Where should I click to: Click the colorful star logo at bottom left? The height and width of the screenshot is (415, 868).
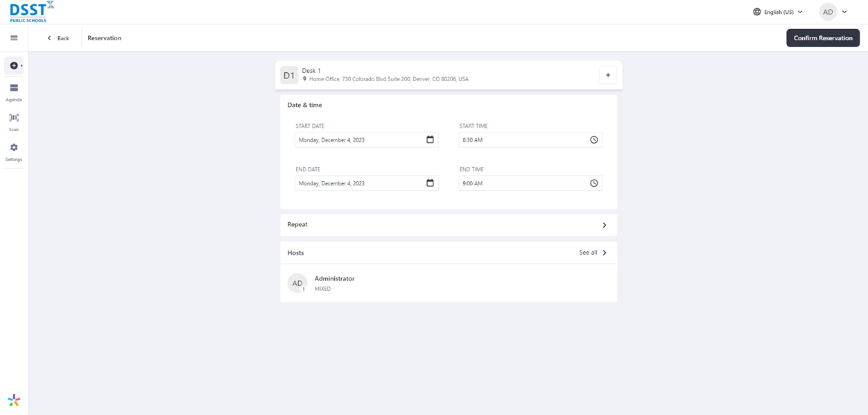tap(14, 400)
